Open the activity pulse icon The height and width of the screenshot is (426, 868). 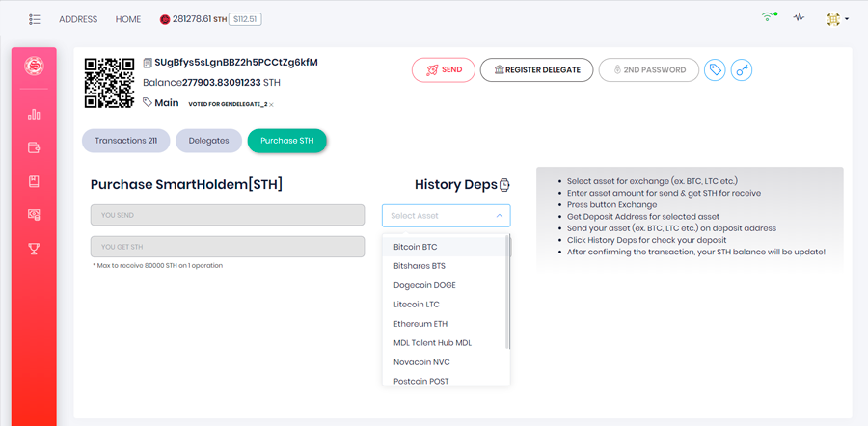[798, 17]
